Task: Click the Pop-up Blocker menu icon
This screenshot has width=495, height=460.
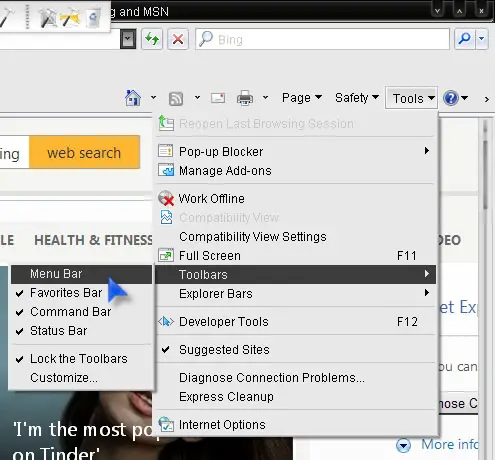Action: tap(166, 151)
